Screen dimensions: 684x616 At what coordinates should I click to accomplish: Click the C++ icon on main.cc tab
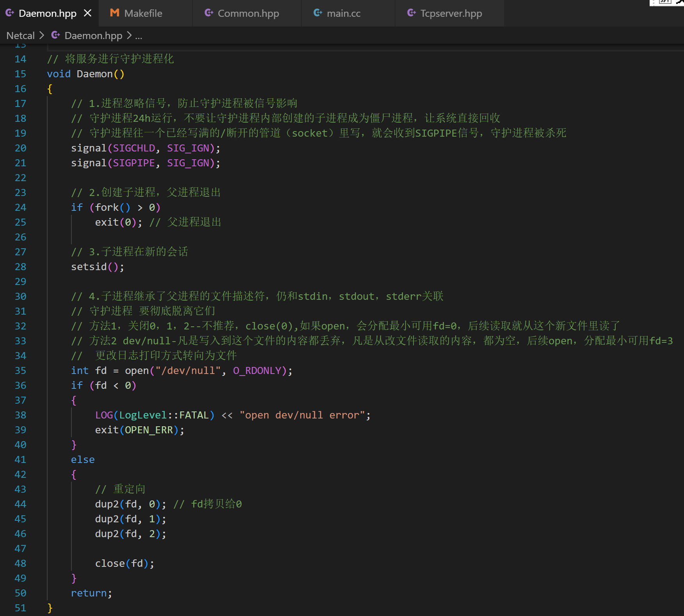(x=318, y=13)
